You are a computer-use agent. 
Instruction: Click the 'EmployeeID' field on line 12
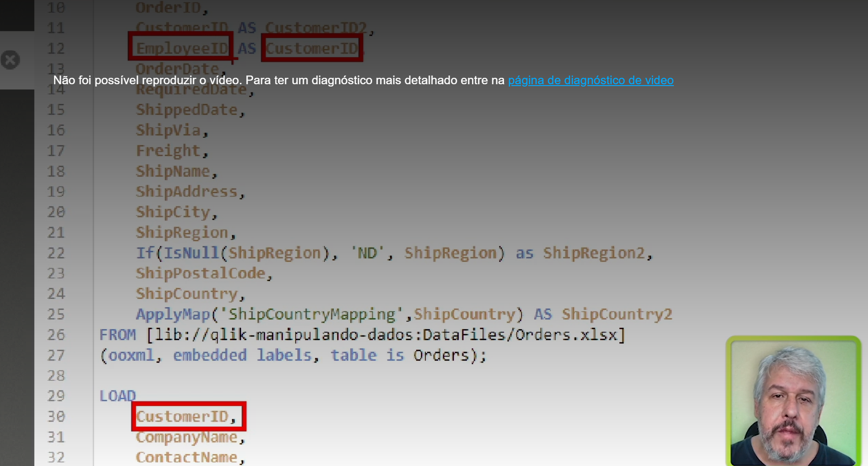pos(182,48)
